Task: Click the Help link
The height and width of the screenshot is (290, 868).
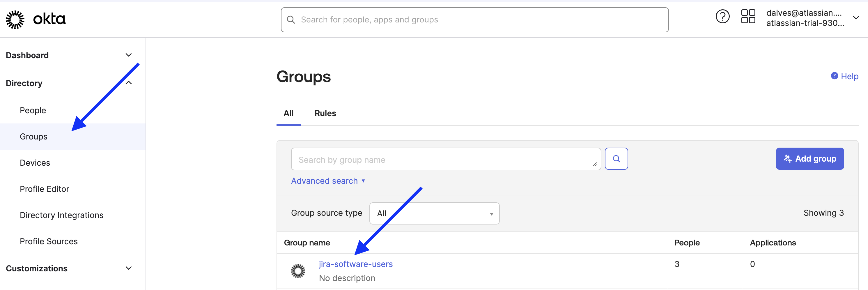Action: pos(849,76)
